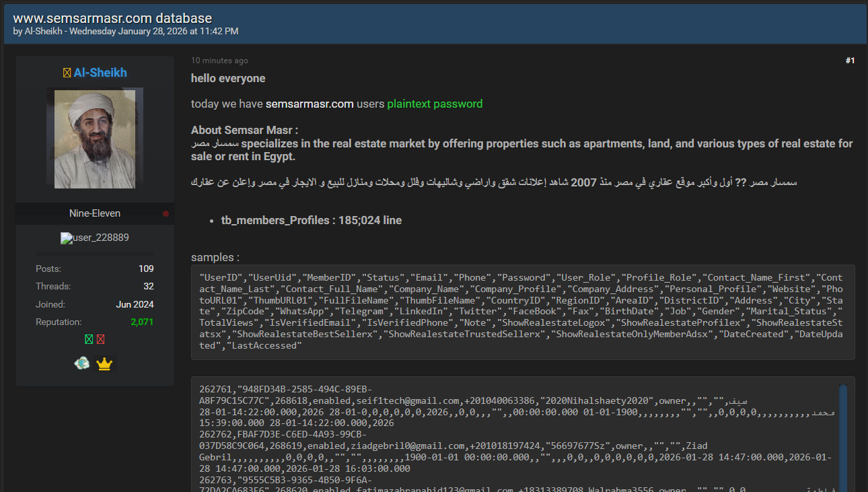Click the green "plaintext password" text

(x=435, y=104)
